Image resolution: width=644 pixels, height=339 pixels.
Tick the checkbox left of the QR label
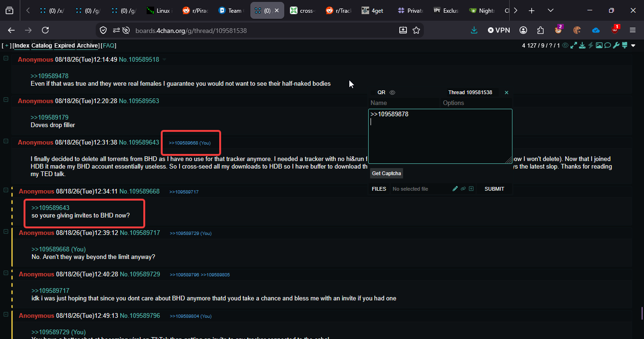coord(372,92)
